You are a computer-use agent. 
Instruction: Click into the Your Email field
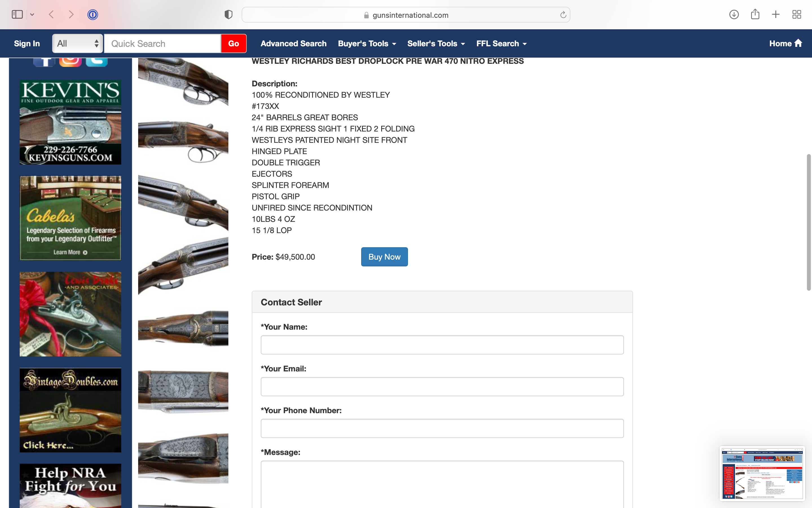442,386
